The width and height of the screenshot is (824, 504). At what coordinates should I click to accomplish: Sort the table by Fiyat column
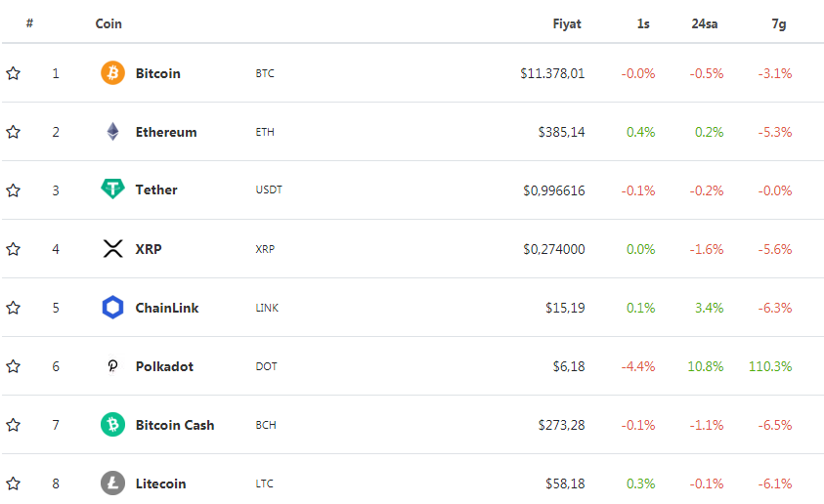[567, 24]
